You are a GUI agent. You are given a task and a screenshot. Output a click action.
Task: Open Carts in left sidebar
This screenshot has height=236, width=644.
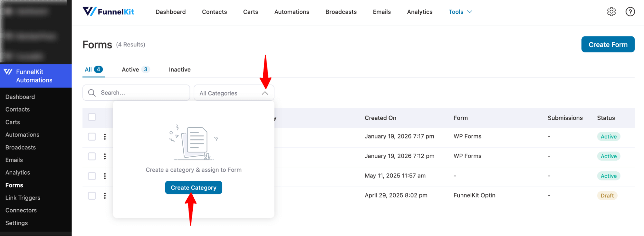coord(13,122)
